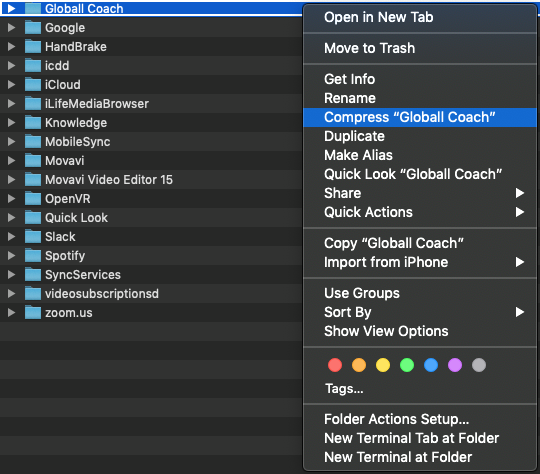Viewport: 540px width, 474px height.
Task: Click the Movavi folder icon
Action: point(33,161)
